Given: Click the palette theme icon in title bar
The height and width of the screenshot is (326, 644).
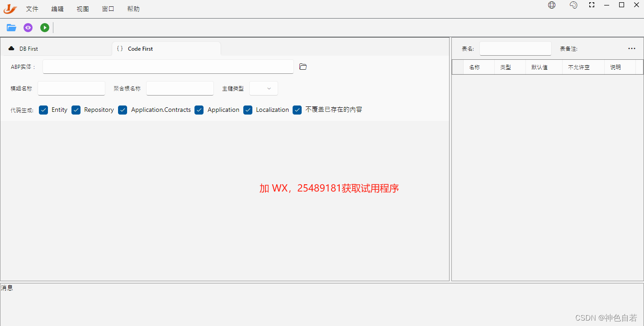Looking at the screenshot, I should click(573, 5).
